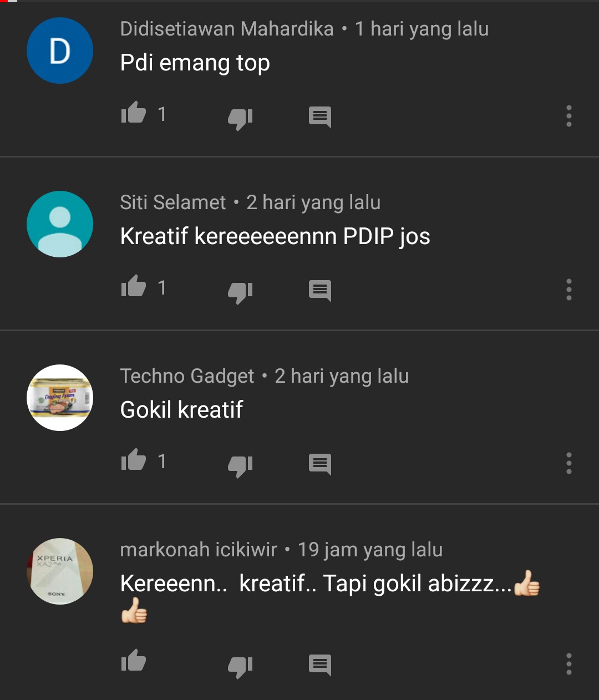Open Didisetiawan Mahardika's blue D avatar
The width and height of the screenshot is (599, 700).
tap(60, 50)
